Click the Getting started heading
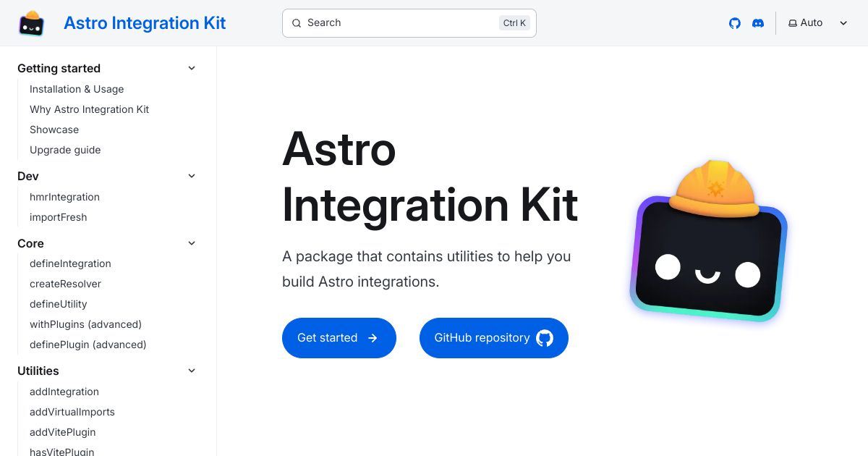The width and height of the screenshot is (868, 456). coord(59,68)
